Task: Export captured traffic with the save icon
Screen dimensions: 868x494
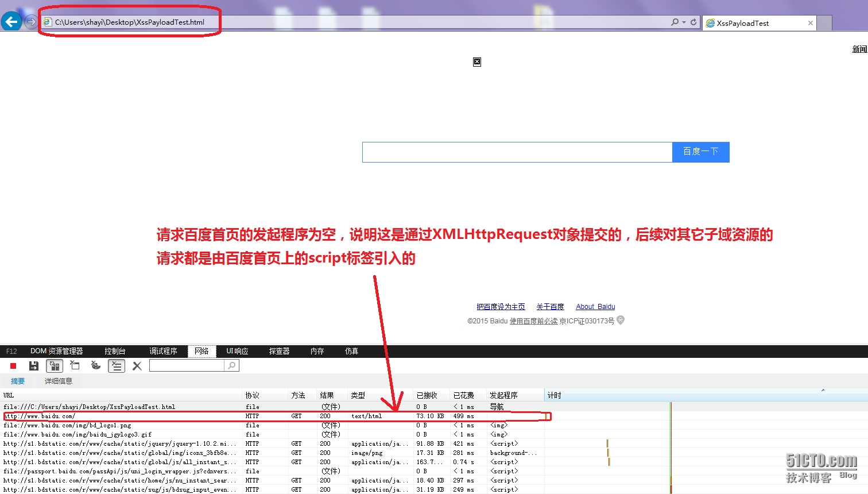Action: point(34,366)
